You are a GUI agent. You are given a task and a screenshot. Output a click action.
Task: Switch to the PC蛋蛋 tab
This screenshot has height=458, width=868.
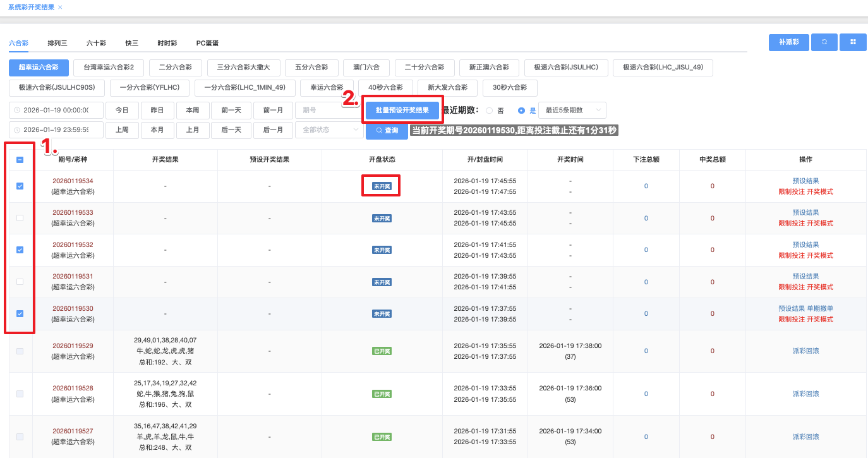(x=207, y=44)
